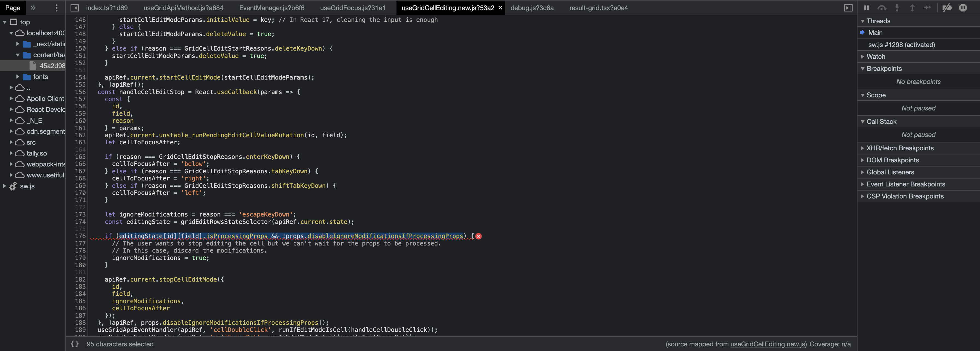Click the Step into next function call icon
The height and width of the screenshot is (351, 980).
(897, 7)
